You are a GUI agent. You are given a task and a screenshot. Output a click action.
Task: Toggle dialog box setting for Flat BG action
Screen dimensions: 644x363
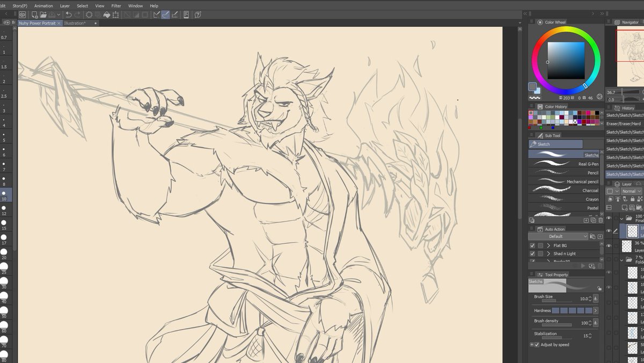[540, 245]
